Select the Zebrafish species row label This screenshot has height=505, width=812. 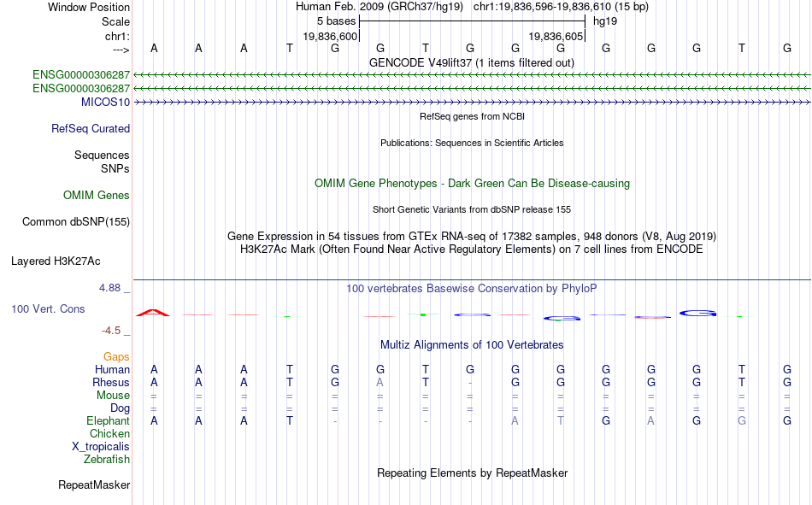pos(107,460)
